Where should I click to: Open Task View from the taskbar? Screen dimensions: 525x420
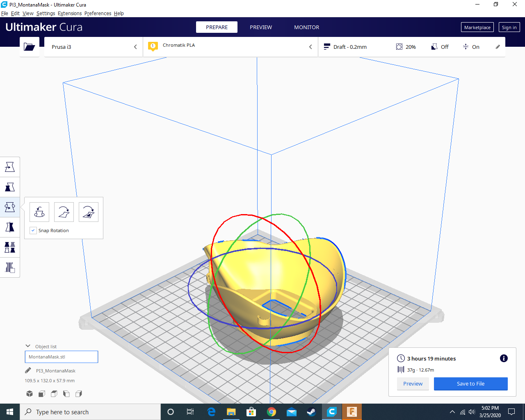pyautogui.click(x=190, y=412)
